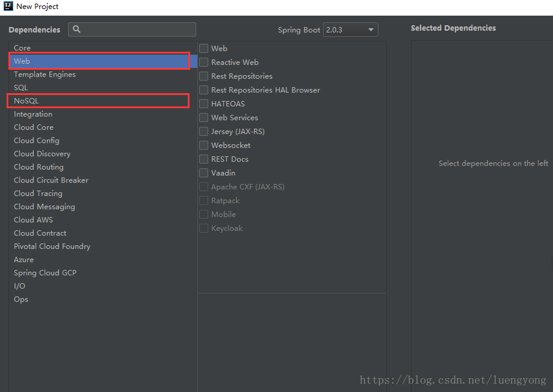
Task: Check the greyed-out Keycloak checkbox
Action: pos(204,228)
